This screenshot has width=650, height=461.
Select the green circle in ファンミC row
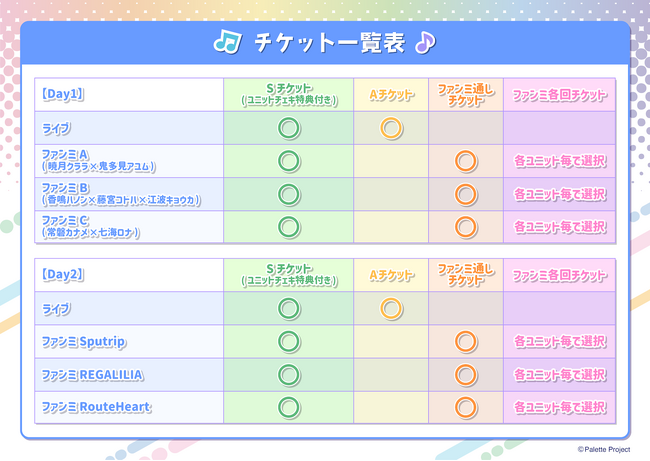tap(289, 227)
